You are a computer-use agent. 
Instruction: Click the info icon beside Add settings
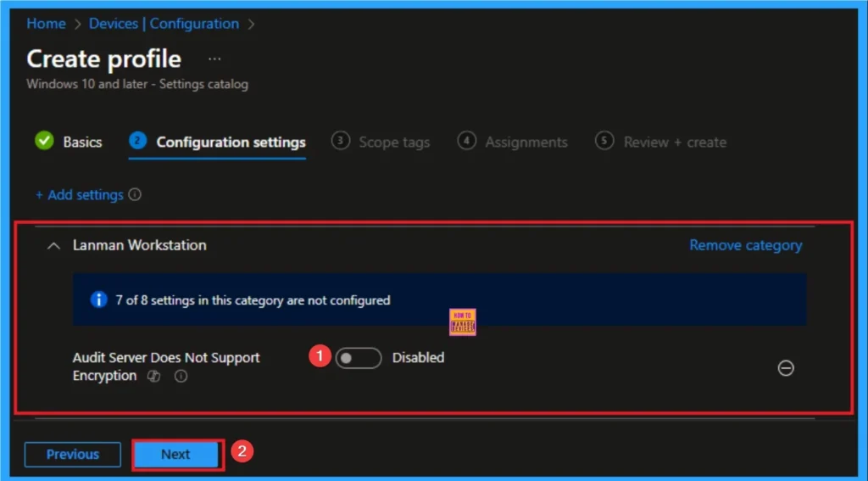135,194
